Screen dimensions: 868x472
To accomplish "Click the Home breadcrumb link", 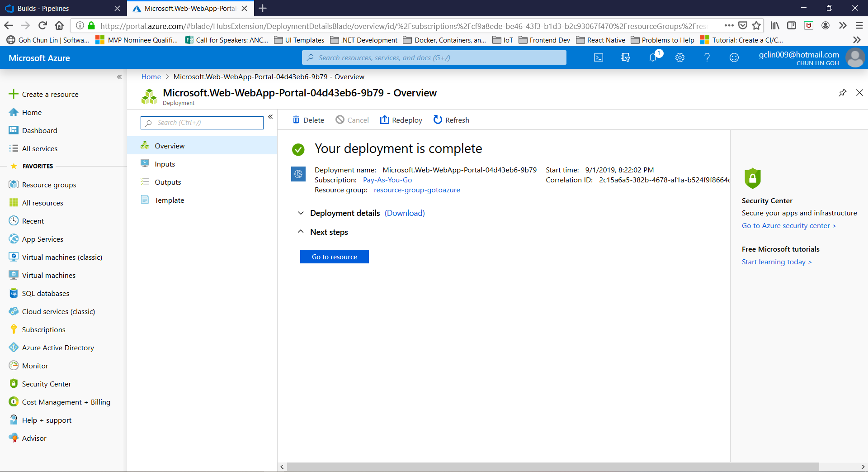I will pos(151,76).
